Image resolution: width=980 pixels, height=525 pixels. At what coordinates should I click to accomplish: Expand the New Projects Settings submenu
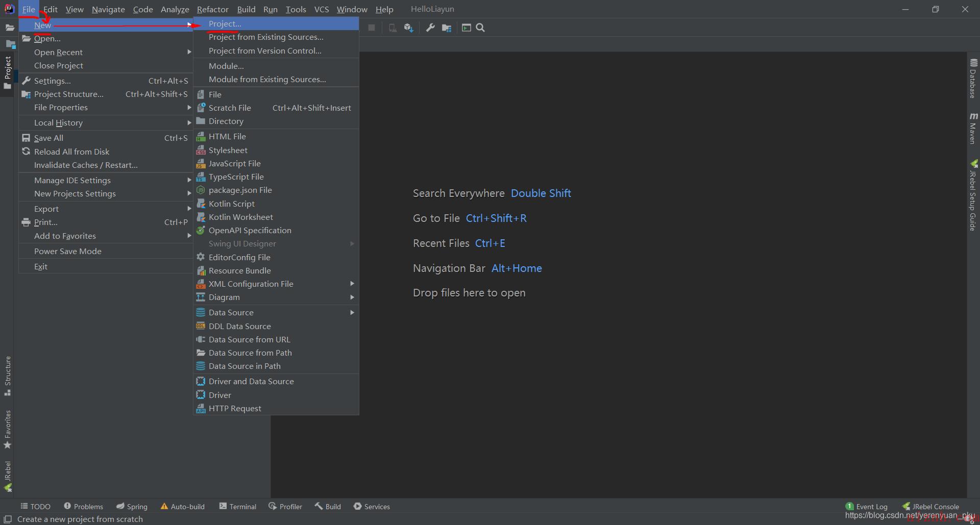click(106, 193)
